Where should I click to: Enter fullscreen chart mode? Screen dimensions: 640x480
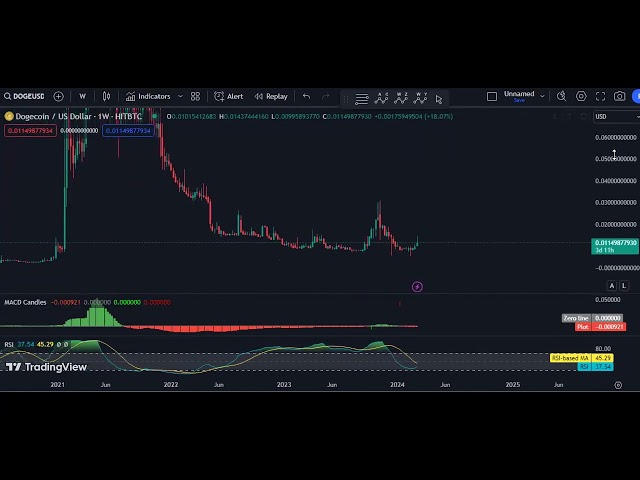click(x=600, y=97)
